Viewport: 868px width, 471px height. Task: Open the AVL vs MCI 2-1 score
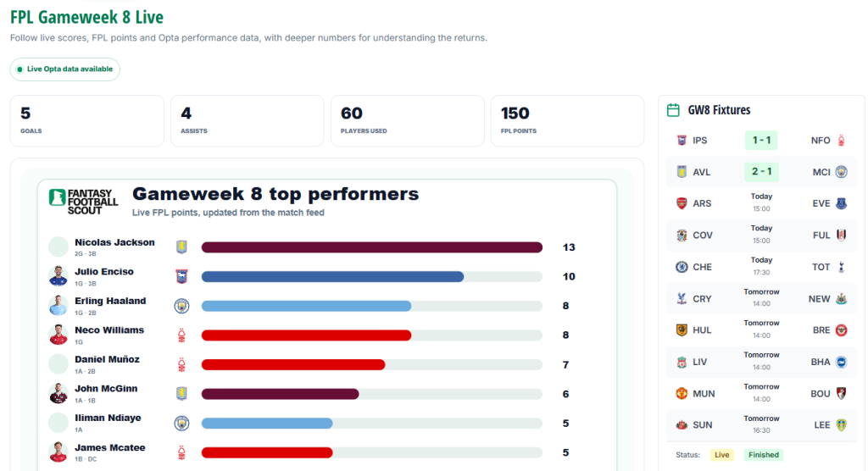pyautogui.click(x=761, y=172)
